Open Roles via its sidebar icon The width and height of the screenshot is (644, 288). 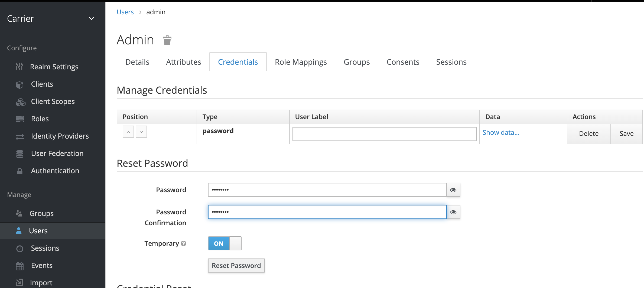19,119
